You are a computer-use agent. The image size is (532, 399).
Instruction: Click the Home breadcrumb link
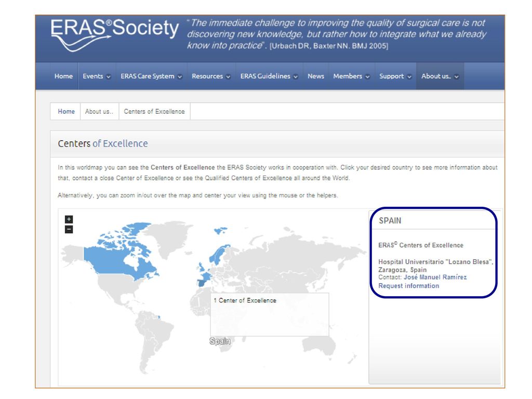[66, 112]
